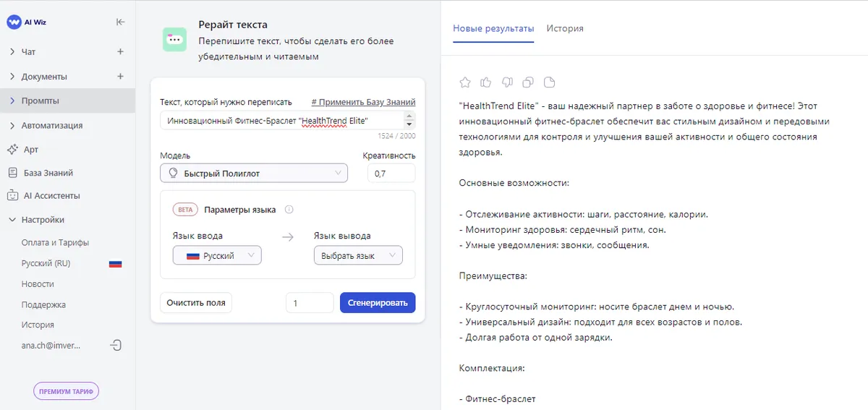Click the Сгенерировать button
This screenshot has width=868, height=410.
click(378, 303)
